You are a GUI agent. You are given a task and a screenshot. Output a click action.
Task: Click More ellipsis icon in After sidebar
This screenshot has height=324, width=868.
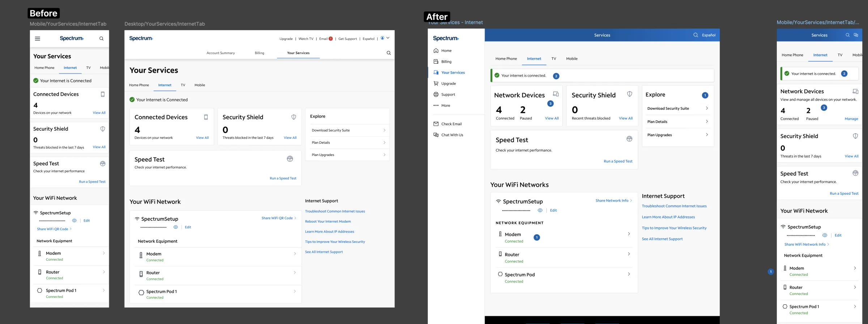click(436, 105)
